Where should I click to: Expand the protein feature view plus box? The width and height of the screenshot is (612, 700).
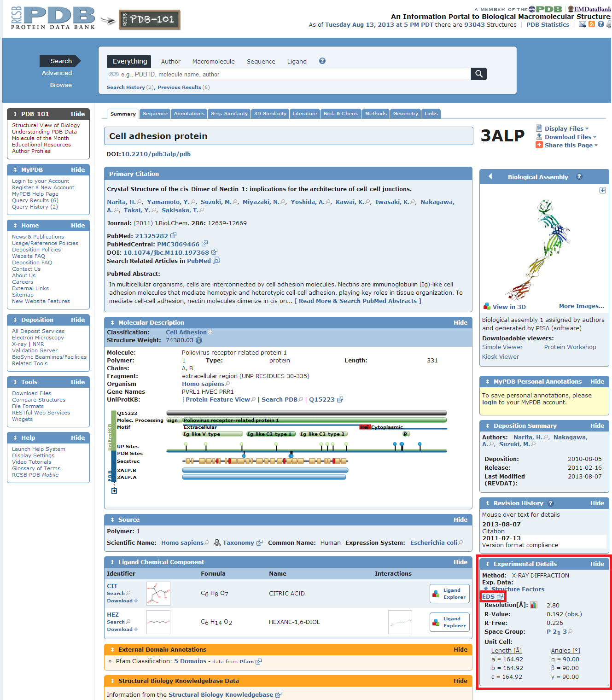(x=114, y=491)
